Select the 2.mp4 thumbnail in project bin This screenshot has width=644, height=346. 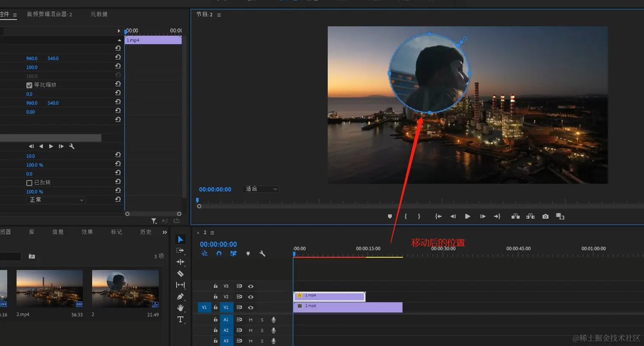(x=49, y=289)
